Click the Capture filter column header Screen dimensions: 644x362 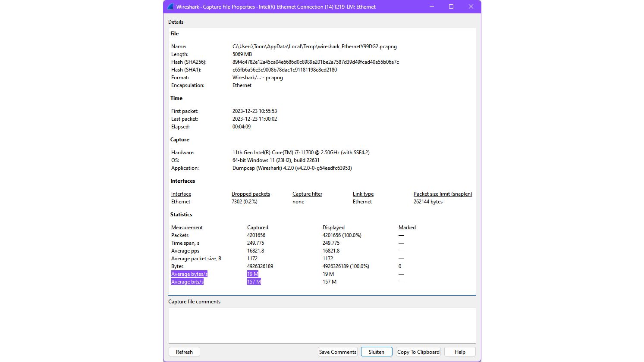(307, 194)
